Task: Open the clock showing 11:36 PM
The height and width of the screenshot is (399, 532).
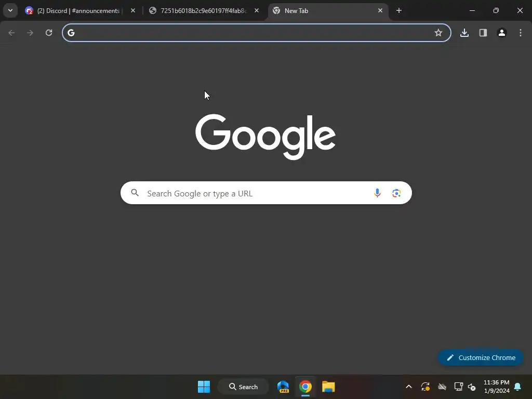Action: pyautogui.click(x=496, y=387)
